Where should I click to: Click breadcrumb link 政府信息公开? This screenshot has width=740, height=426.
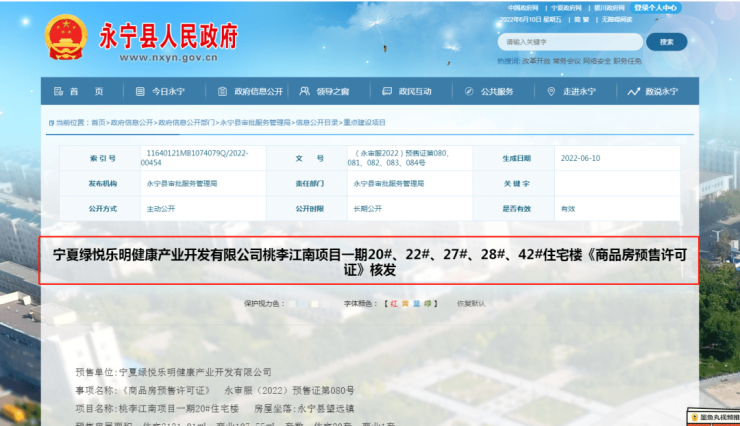click(x=132, y=123)
